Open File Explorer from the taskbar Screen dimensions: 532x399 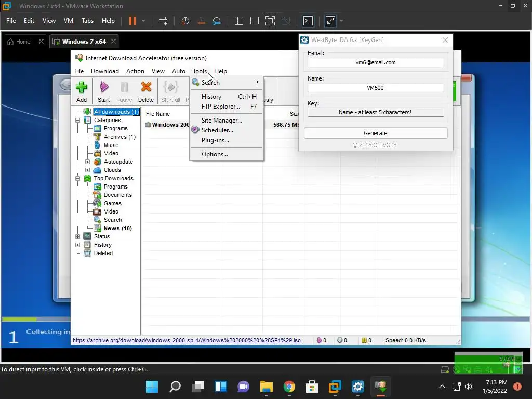click(x=267, y=387)
